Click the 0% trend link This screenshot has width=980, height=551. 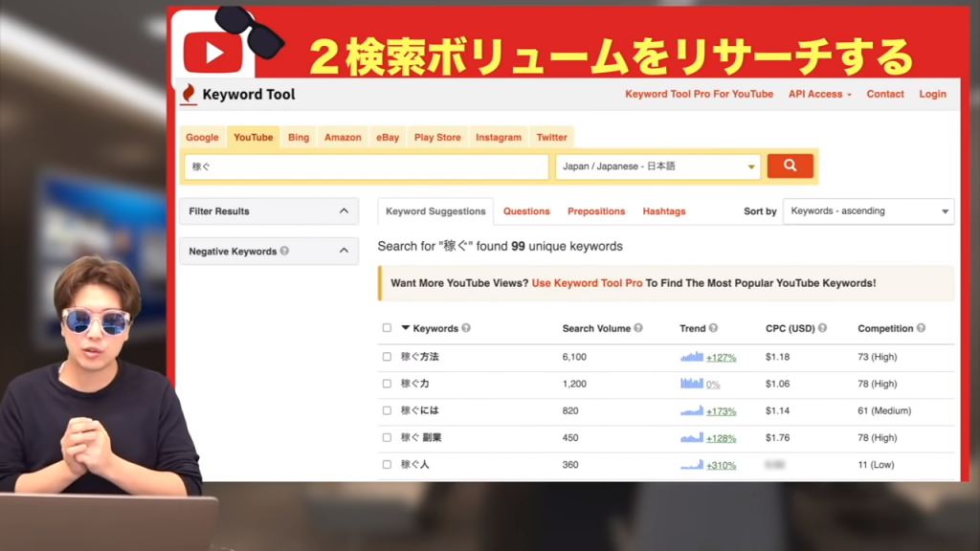[x=713, y=385]
